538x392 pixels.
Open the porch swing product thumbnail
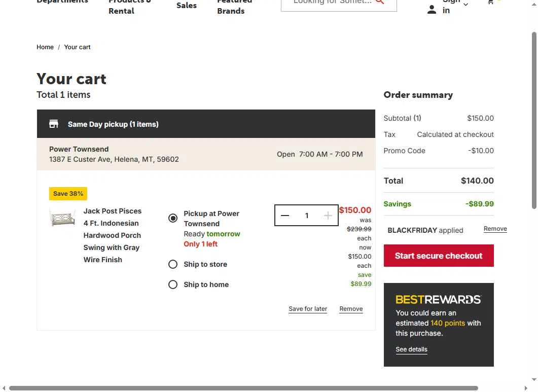click(63, 218)
